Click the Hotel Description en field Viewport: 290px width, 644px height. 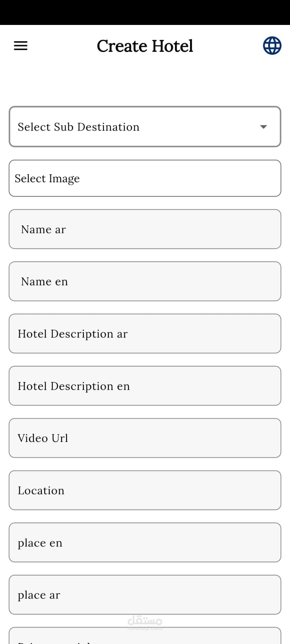tap(145, 386)
